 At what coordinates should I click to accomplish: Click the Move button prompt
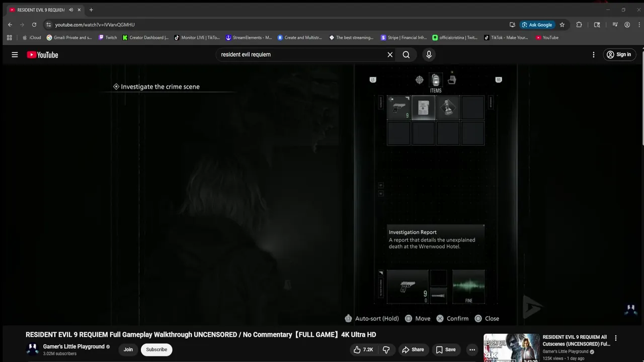(x=418, y=318)
